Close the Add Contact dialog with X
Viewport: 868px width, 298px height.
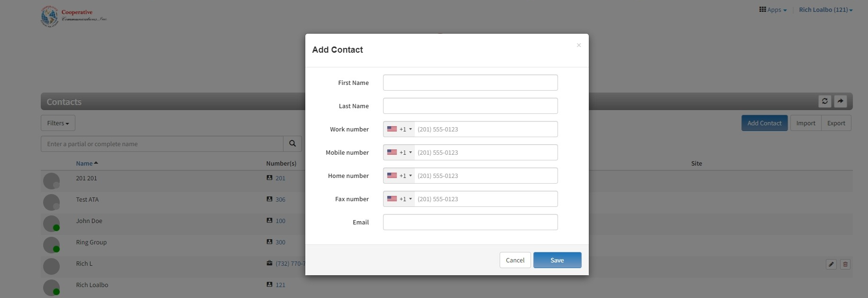pos(579,45)
